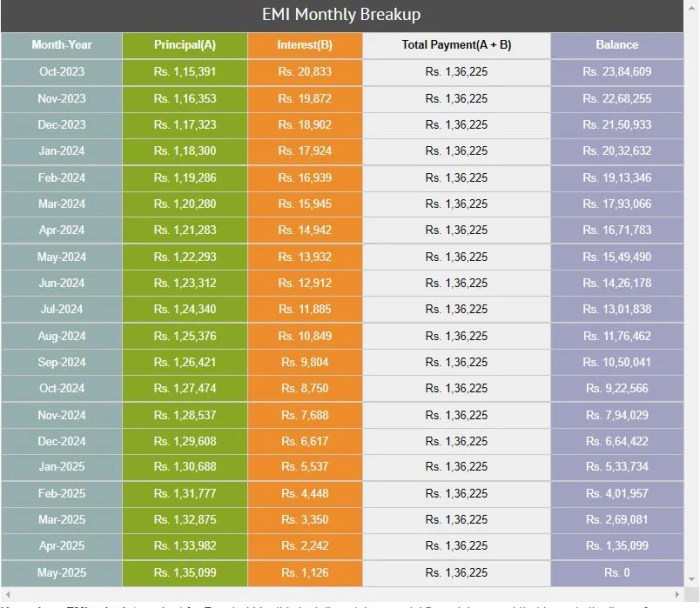700x608 pixels.
Task: Click interest amount Rs. 18,902
Action: [305, 125]
